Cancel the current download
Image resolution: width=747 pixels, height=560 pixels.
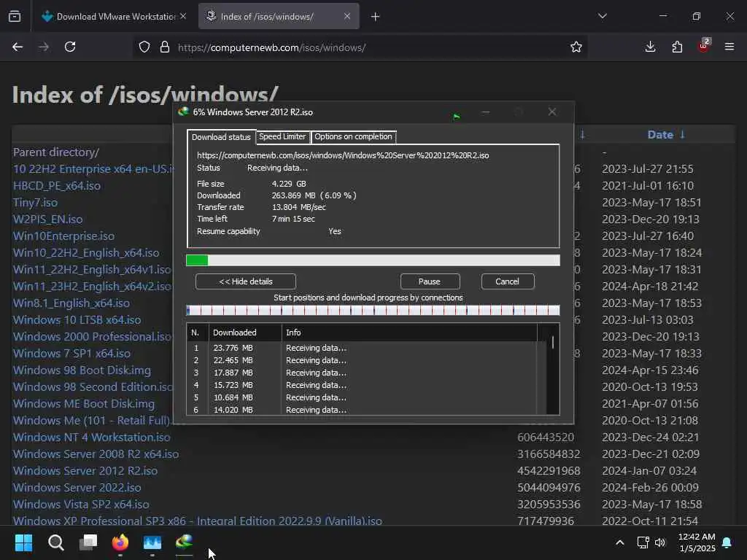(x=508, y=281)
